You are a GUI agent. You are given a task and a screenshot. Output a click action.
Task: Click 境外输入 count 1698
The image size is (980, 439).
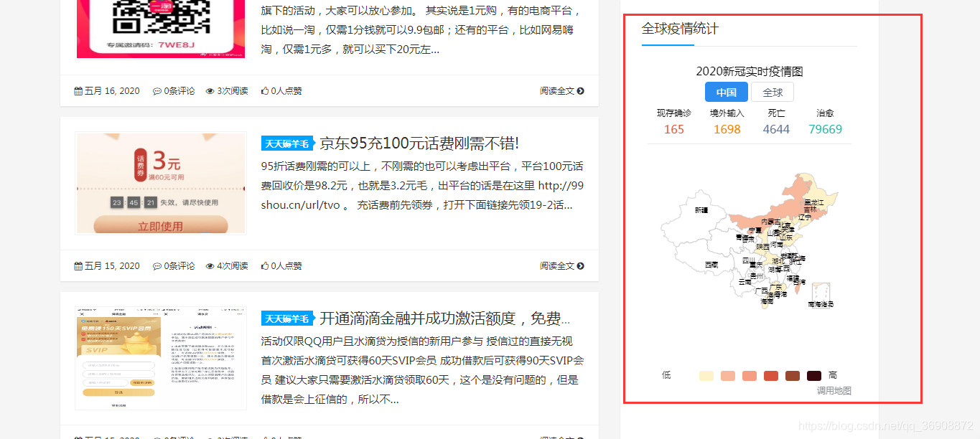click(727, 129)
